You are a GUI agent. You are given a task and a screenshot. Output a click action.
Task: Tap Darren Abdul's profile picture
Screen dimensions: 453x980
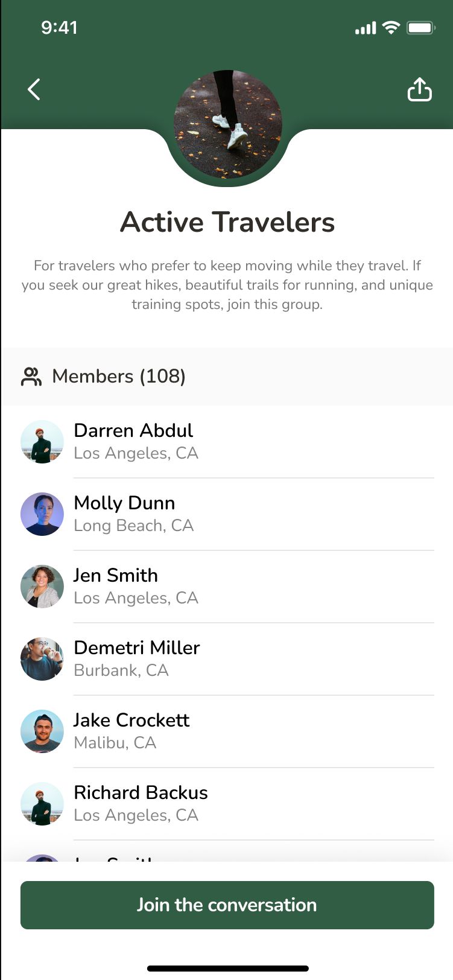(42, 442)
